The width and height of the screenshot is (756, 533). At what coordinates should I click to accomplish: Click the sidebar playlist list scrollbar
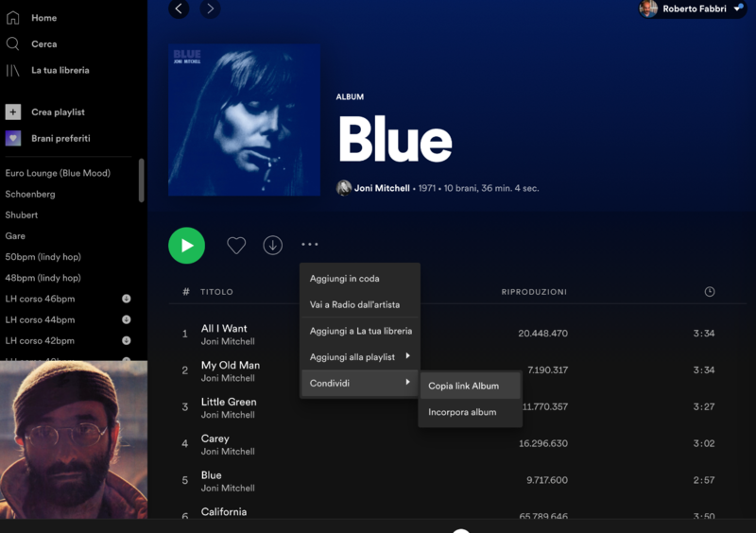tap(142, 180)
